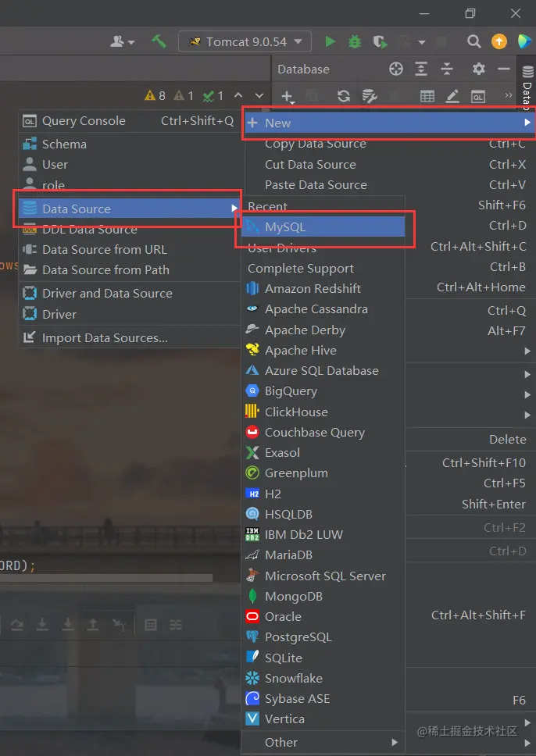The width and height of the screenshot is (536, 756).
Task: Choose Amazon Redshift data source
Action: [323, 289]
